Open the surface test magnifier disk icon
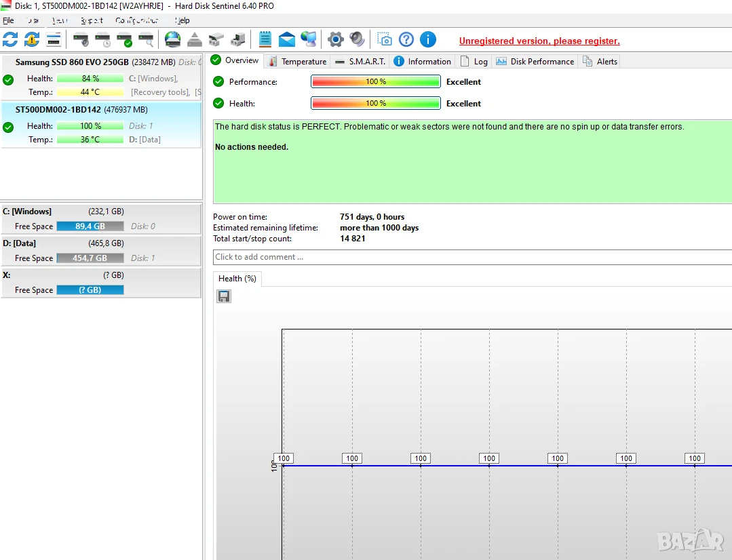This screenshot has width=732, height=560. coord(146,40)
